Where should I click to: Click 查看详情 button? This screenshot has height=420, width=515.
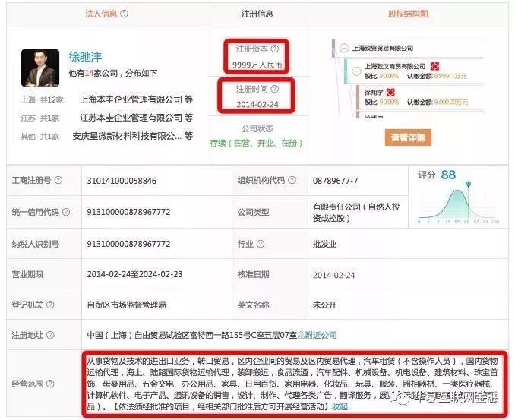click(408, 137)
